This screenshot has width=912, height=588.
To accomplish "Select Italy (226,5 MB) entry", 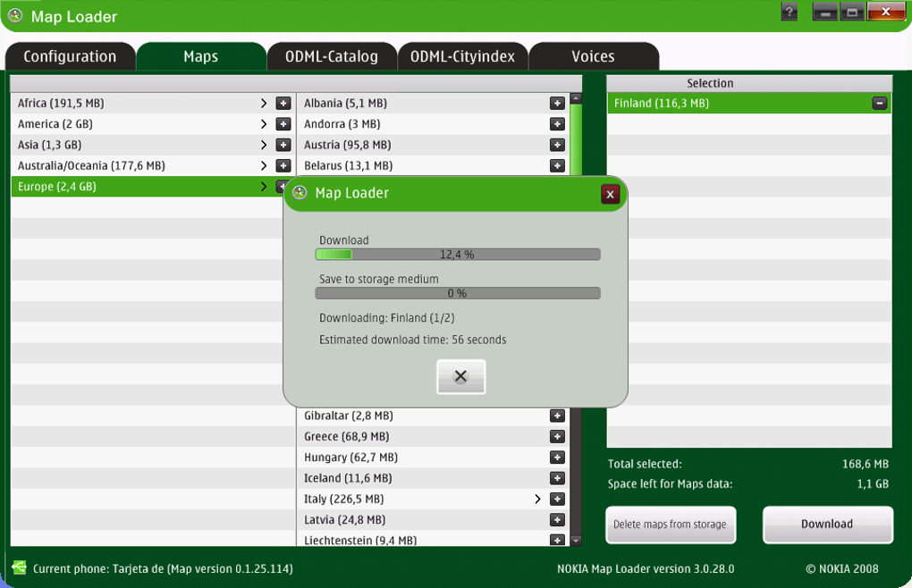I will tap(434, 500).
